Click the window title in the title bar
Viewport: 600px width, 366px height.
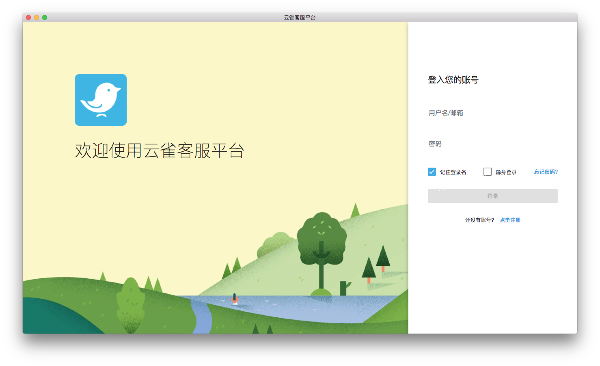tap(300, 18)
